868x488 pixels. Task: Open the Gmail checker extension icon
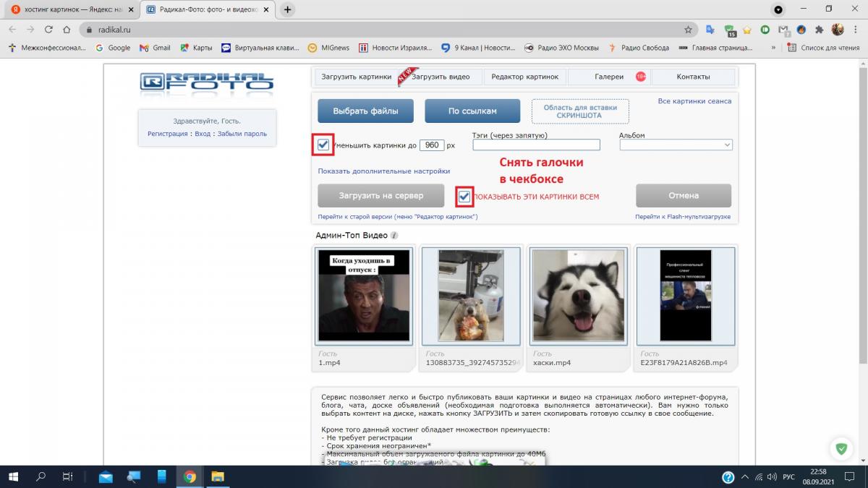(x=783, y=30)
